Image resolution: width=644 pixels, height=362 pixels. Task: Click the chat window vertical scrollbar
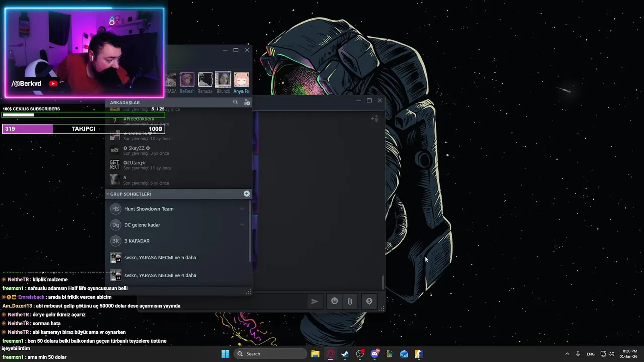pyautogui.click(x=383, y=283)
